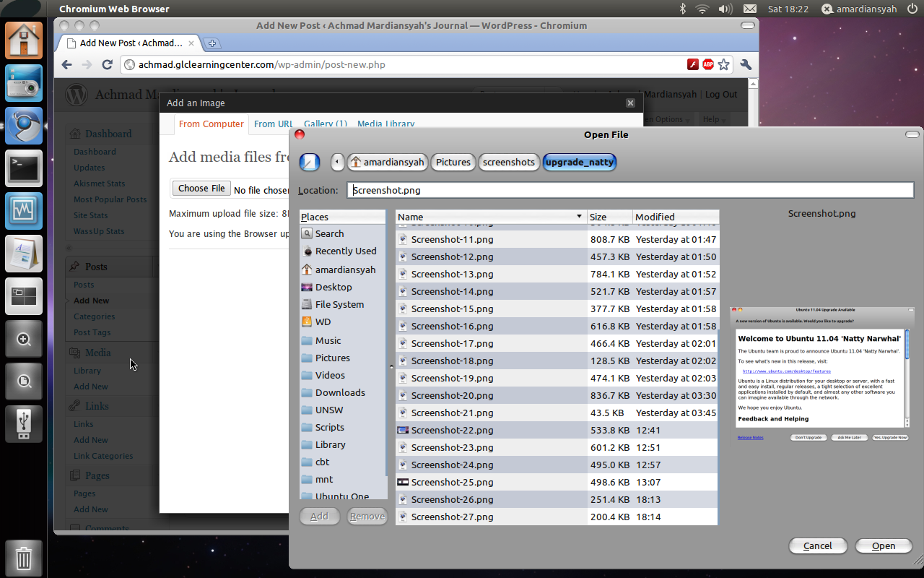
Task: Toggle typing a file location with pencil button
Action: click(310, 162)
